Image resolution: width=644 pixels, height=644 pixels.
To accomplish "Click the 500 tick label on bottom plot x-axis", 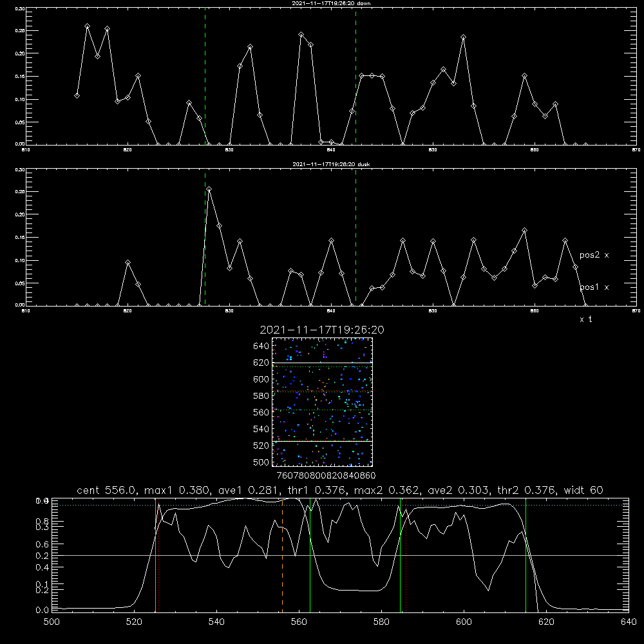I will coord(52,622).
